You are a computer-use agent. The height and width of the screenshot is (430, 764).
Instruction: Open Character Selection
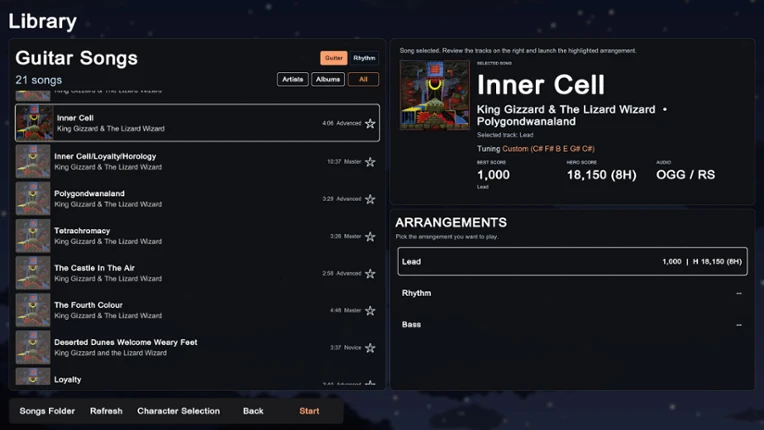coord(178,411)
